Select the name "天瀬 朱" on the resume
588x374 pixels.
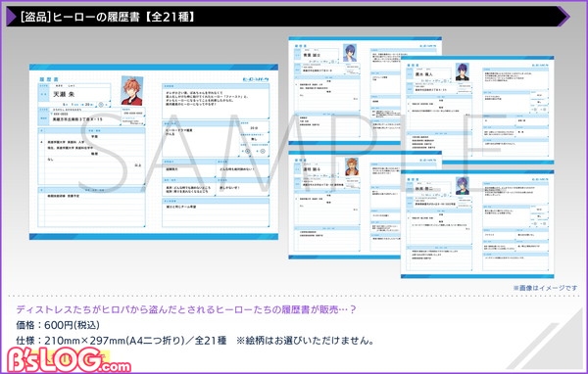tap(64, 94)
